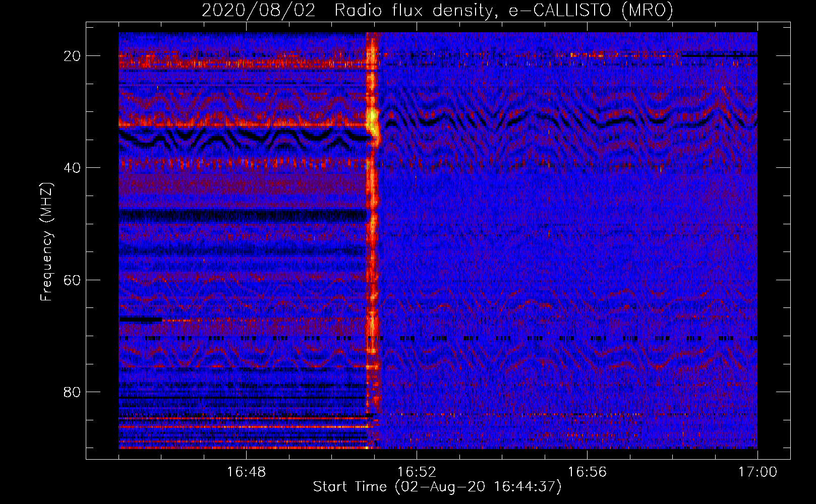Click the 16:48 time tick label

click(246, 472)
